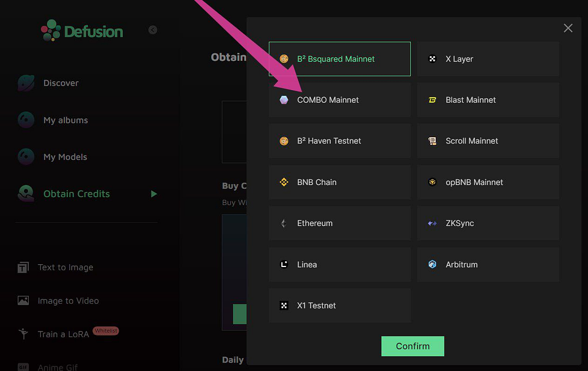The height and width of the screenshot is (371, 588).
Task: Select the Blast Mainnet network
Action: point(488,100)
